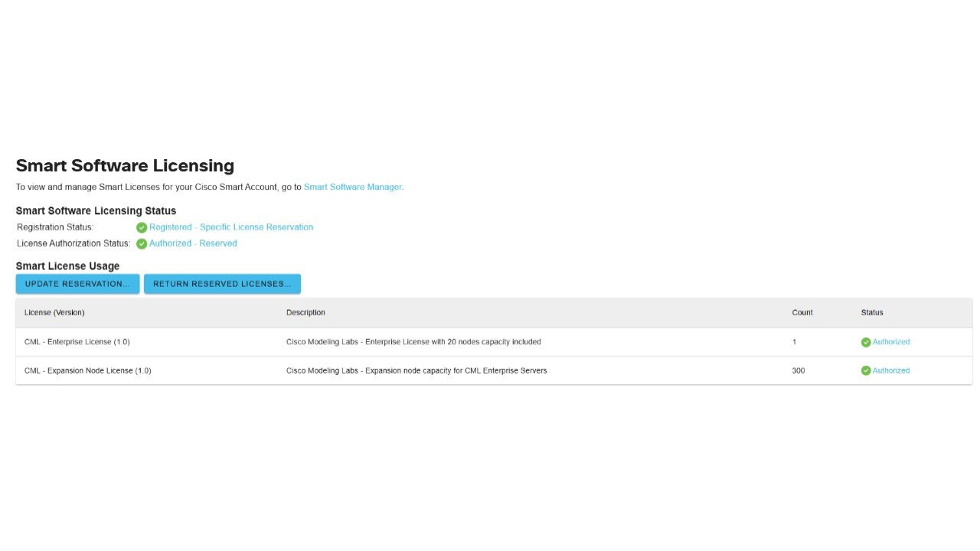The width and height of the screenshot is (980, 551).
Task: Click the Enterprise License 20 nodes description
Action: (x=413, y=342)
